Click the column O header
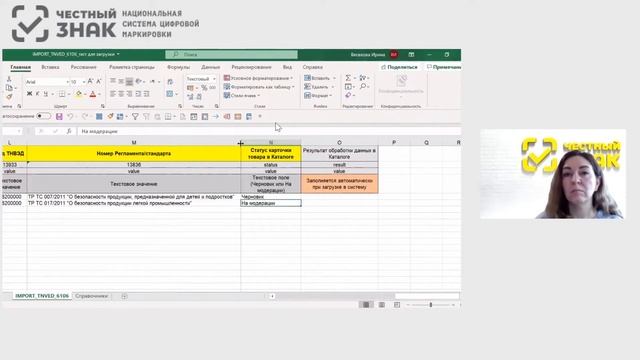This screenshot has width=640, height=360. point(339,142)
